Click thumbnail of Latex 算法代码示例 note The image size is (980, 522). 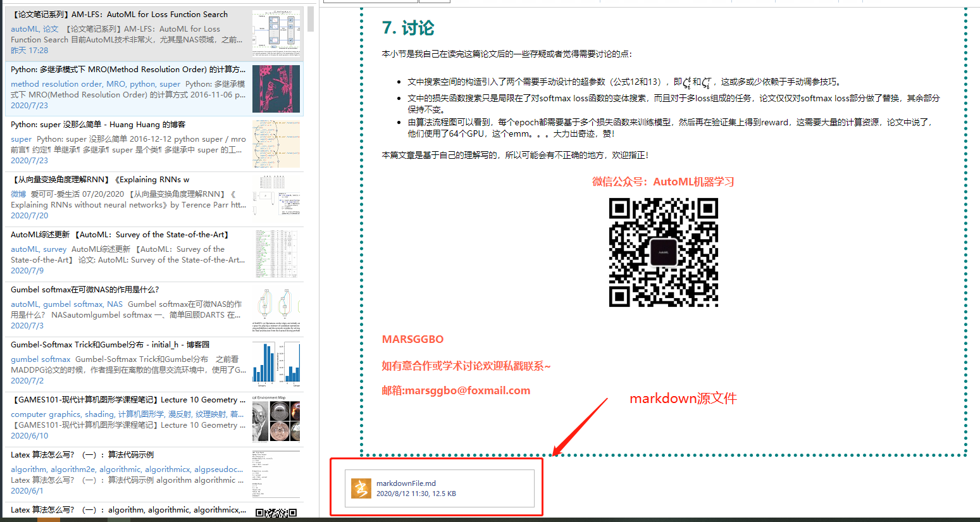276,474
